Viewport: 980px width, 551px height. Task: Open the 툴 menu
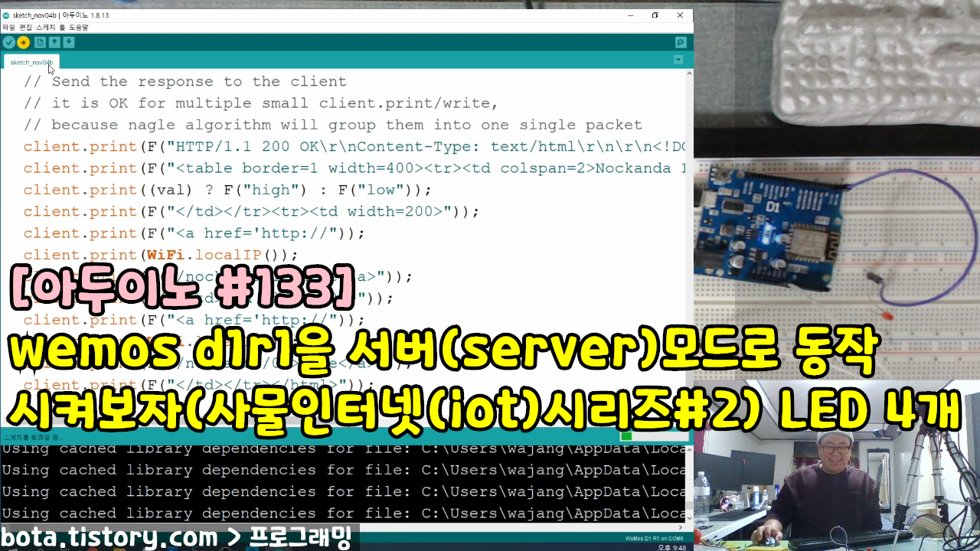pyautogui.click(x=62, y=27)
